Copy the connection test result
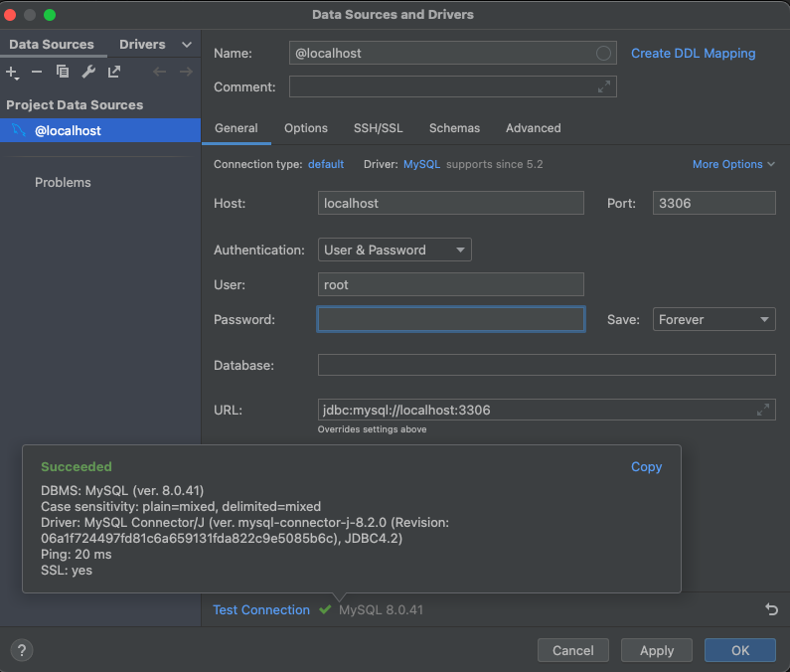 coord(646,466)
